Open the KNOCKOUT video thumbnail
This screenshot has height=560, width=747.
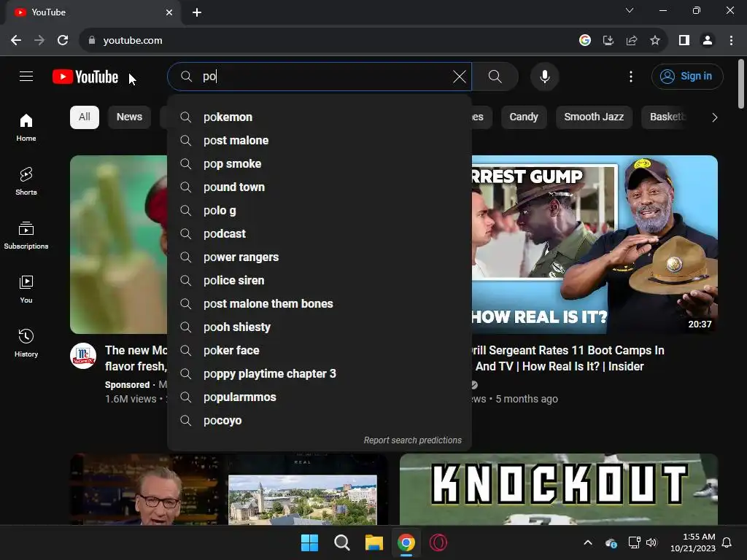pyautogui.click(x=559, y=489)
